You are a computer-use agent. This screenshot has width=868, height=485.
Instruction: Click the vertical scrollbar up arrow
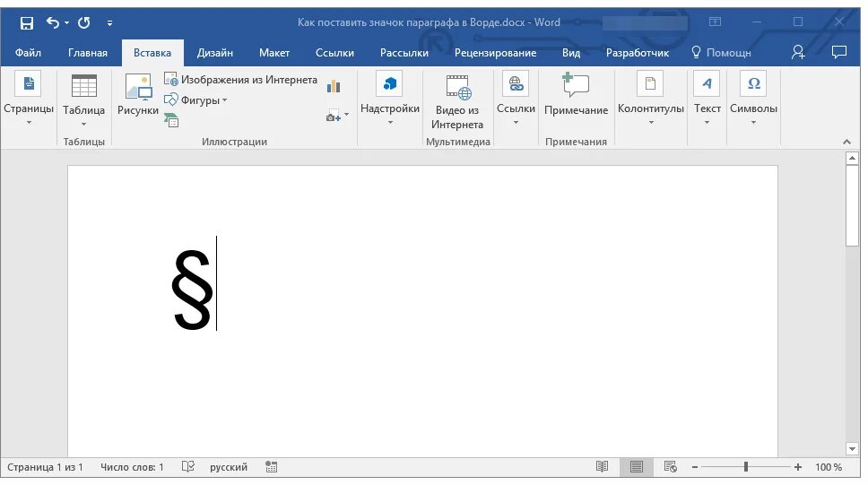coord(852,159)
